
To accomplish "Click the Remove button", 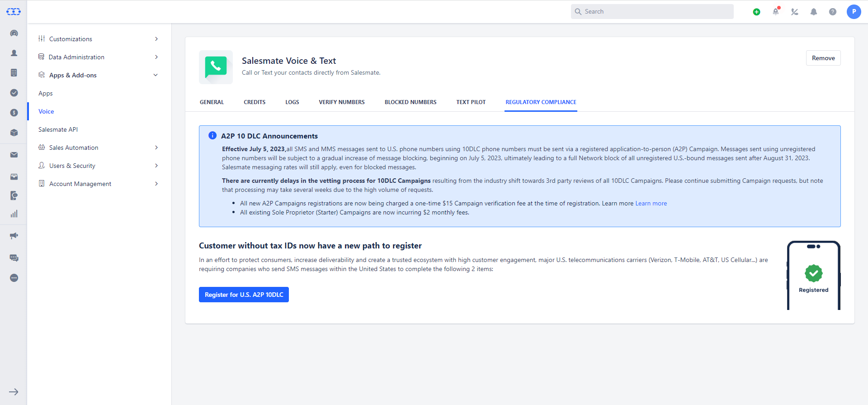I will (x=823, y=58).
